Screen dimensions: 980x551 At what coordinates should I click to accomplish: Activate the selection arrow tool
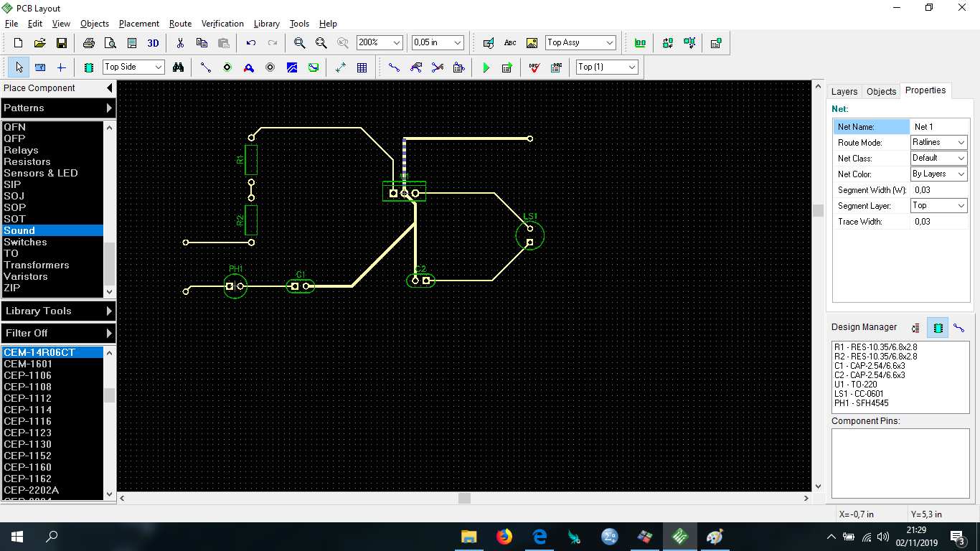pos(18,67)
